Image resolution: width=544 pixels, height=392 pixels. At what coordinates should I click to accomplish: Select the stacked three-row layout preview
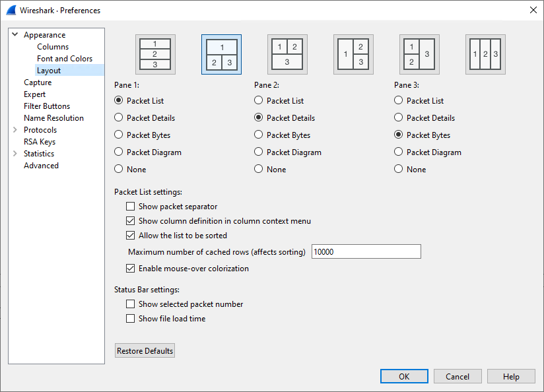click(156, 54)
